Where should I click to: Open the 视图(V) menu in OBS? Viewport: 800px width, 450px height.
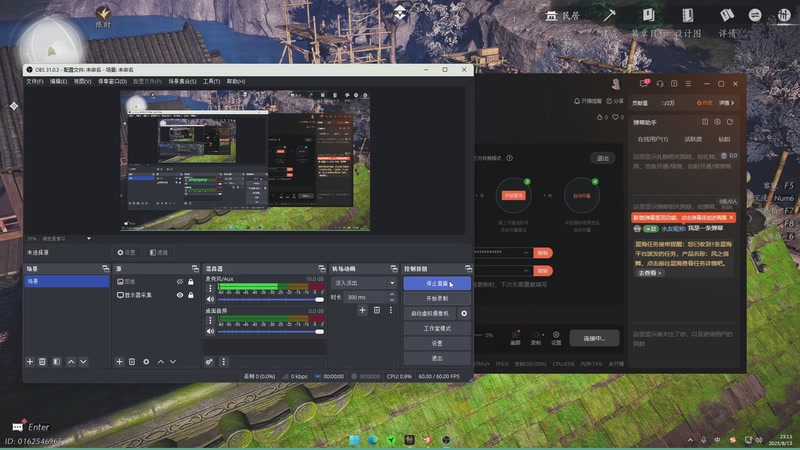[82, 82]
